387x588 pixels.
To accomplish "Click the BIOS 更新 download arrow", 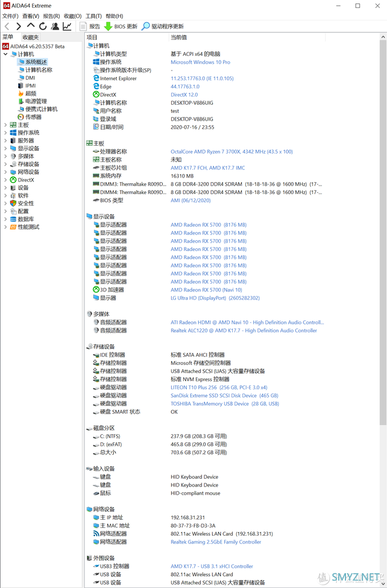I will point(108,26).
